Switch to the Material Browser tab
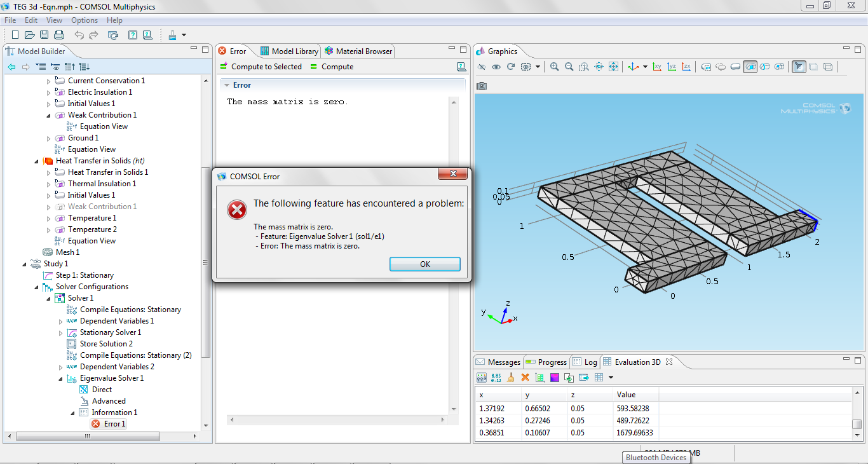Image resolution: width=868 pixels, height=464 pixels. click(x=359, y=51)
